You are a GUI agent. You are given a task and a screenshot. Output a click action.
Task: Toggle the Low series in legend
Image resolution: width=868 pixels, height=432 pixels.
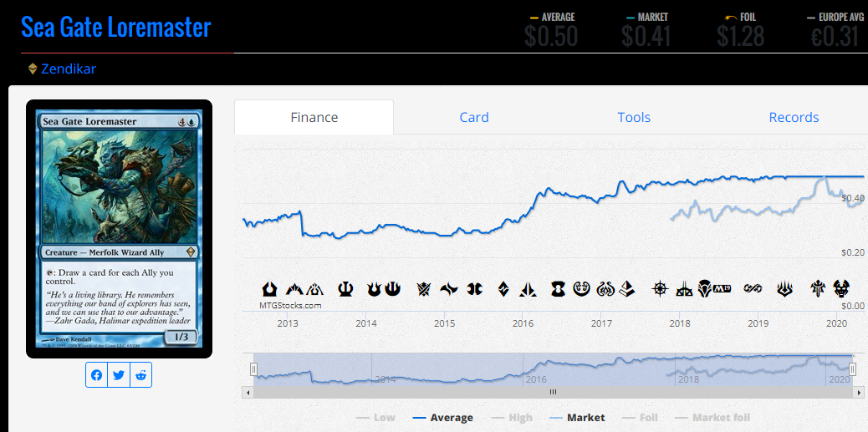tap(375, 418)
